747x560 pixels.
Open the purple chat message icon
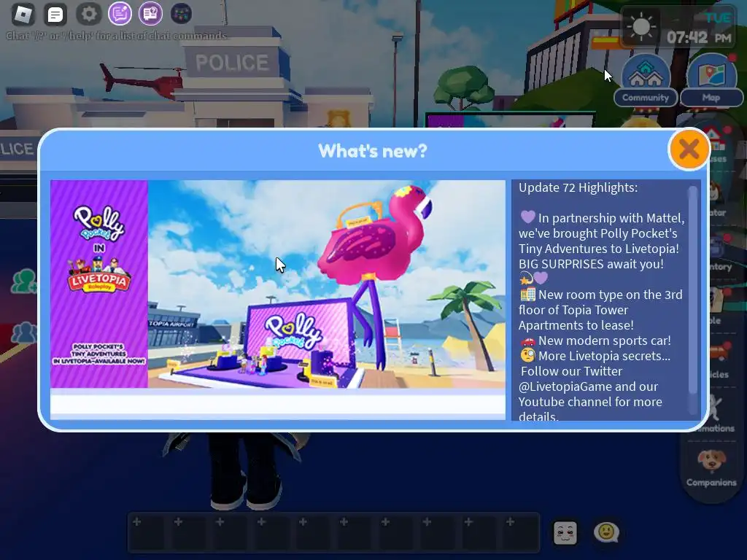coord(120,14)
